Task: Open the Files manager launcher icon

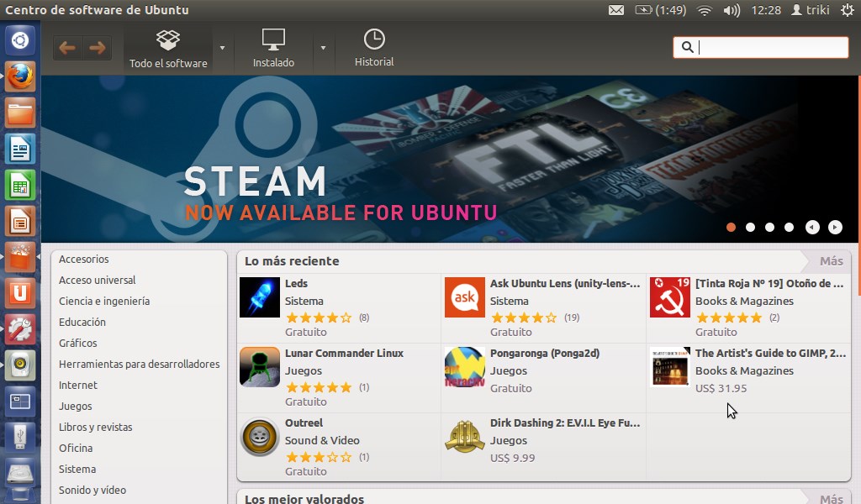Action: click(20, 113)
